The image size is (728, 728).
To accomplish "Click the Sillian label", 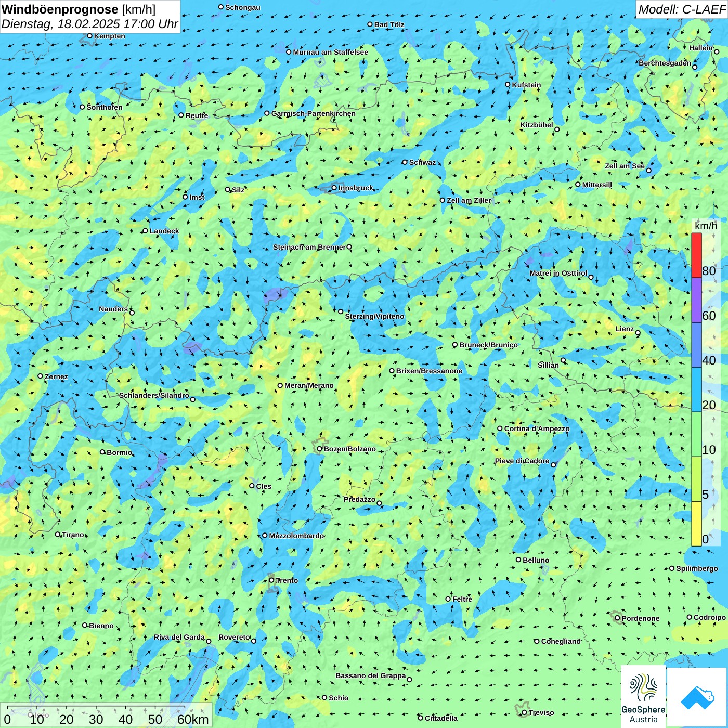I will 549,365.
